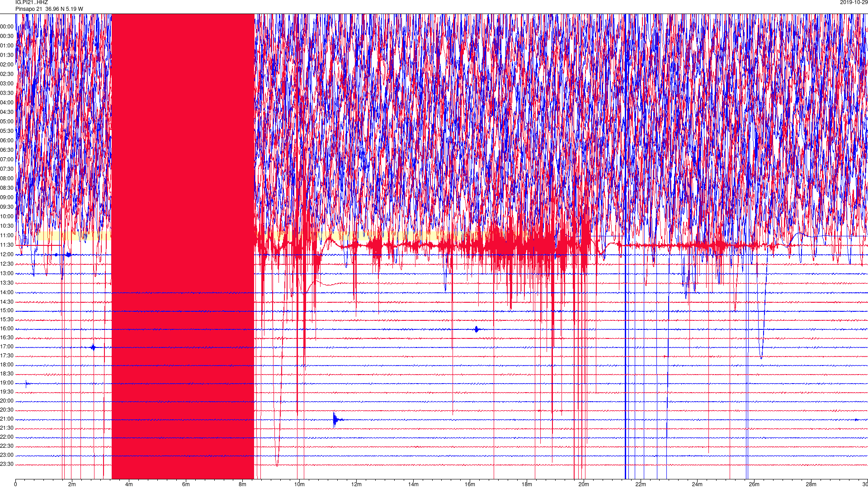Select the 12:30 time row label

pos(7,264)
